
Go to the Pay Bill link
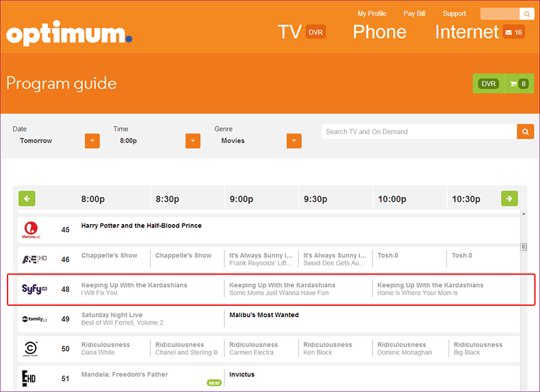414,14
